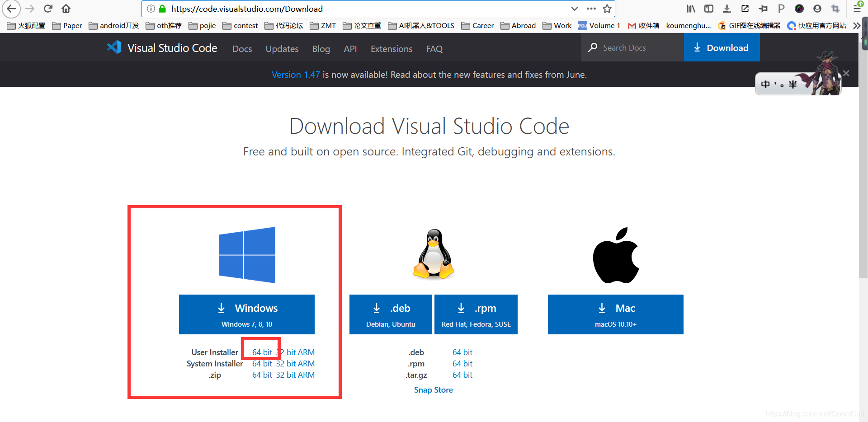Image resolution: width=868 pixels, height=422 pixels.
Task: Go back with the browser back arrow
Action: [11, 9]
